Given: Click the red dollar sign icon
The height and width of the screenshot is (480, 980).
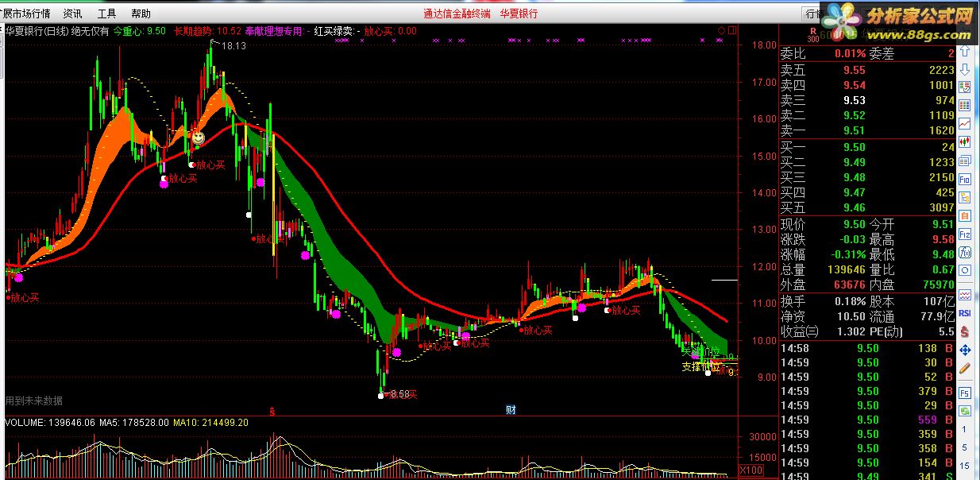Looking at the screenshot, I should (965, 331).
